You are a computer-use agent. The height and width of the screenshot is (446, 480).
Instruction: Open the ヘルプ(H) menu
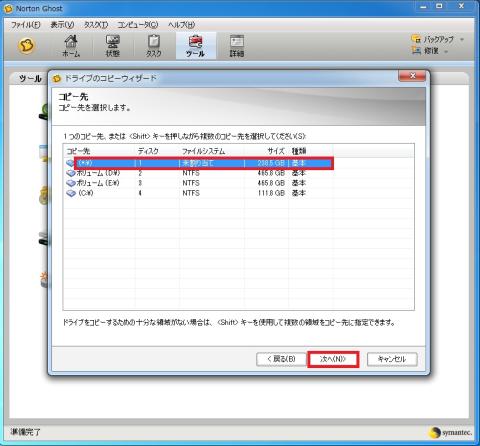[x=181, y=25]
